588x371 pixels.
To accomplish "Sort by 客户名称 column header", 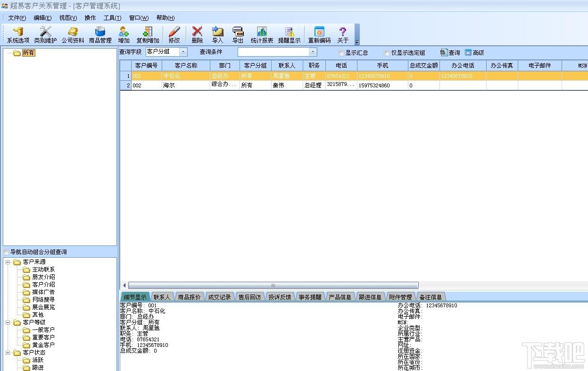I will [186, 66].
